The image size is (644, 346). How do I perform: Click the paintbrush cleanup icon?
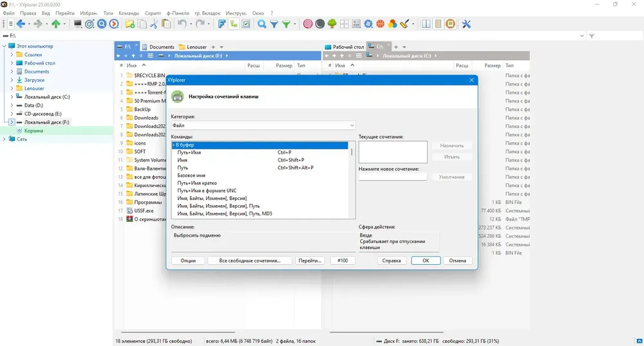pos(404,24)
